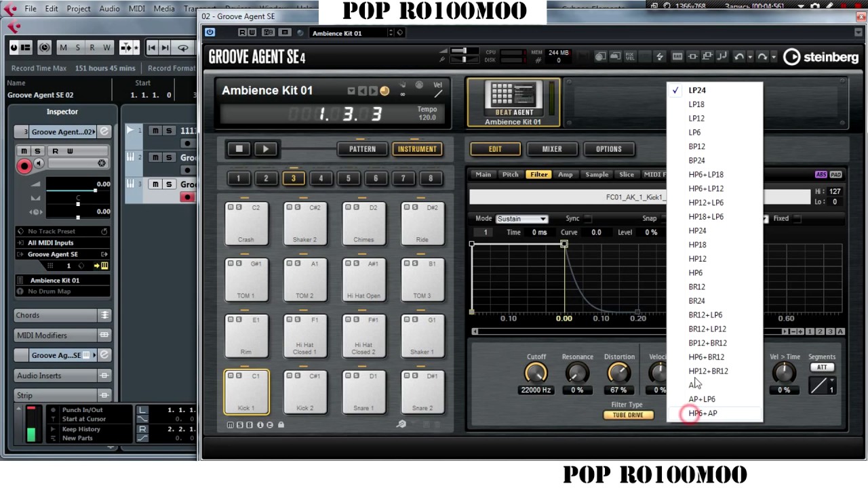Toggle the ABS button in edit section
This screenshot has height=488, width=868.
821,175
